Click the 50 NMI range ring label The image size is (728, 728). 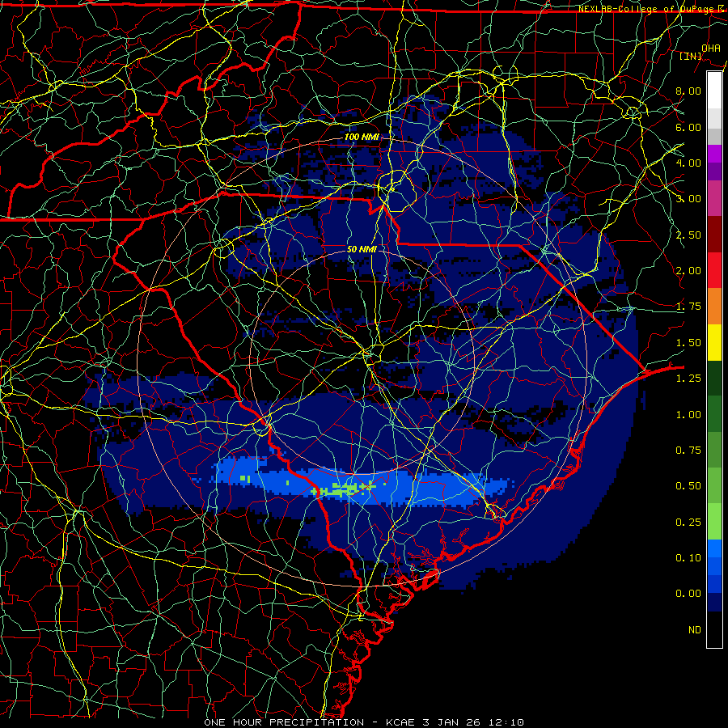pyautogui.click(x=362, y=249)
